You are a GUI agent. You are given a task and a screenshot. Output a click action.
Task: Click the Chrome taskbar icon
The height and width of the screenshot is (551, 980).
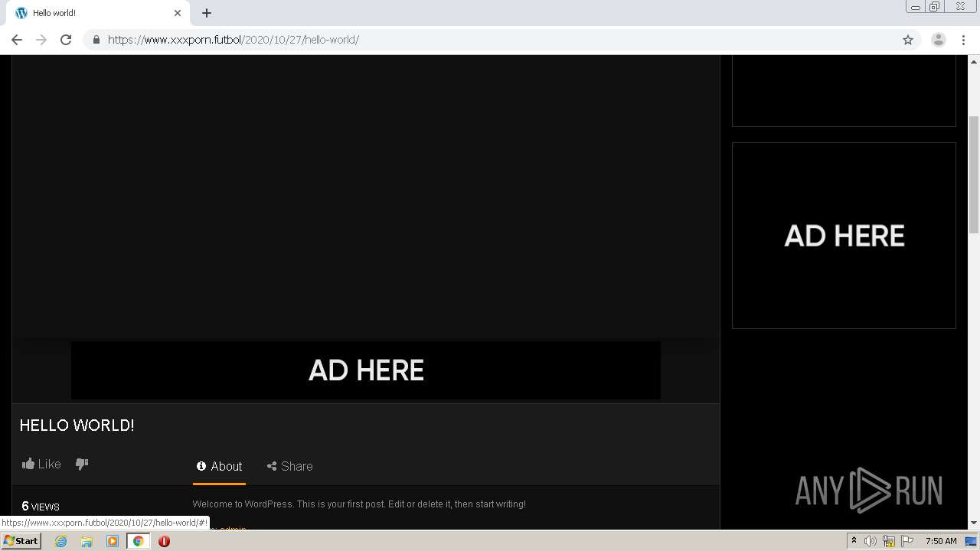point(138,541)
